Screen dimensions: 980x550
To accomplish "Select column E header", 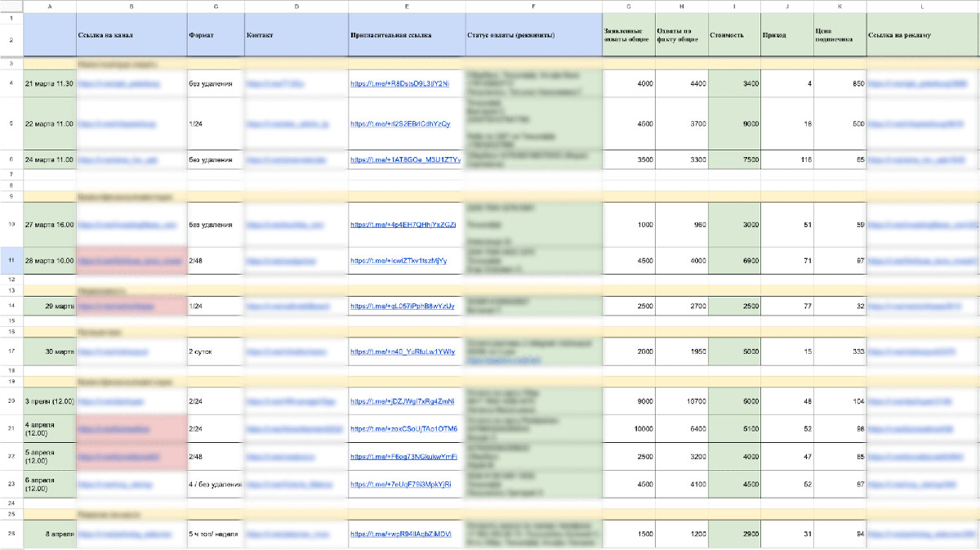I will click(x=407, y=7).
